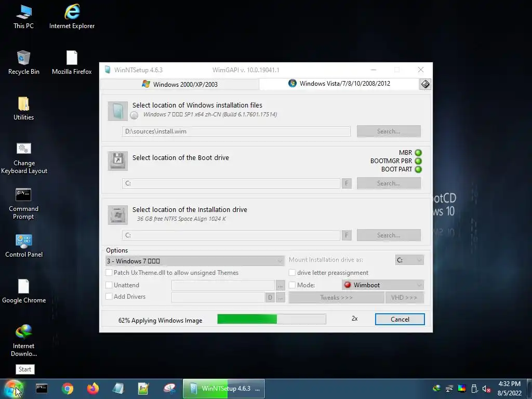Screen dimensions: 532x399
Task: Click the USB safely remove tray icon
Action: [x=474, y=389]
